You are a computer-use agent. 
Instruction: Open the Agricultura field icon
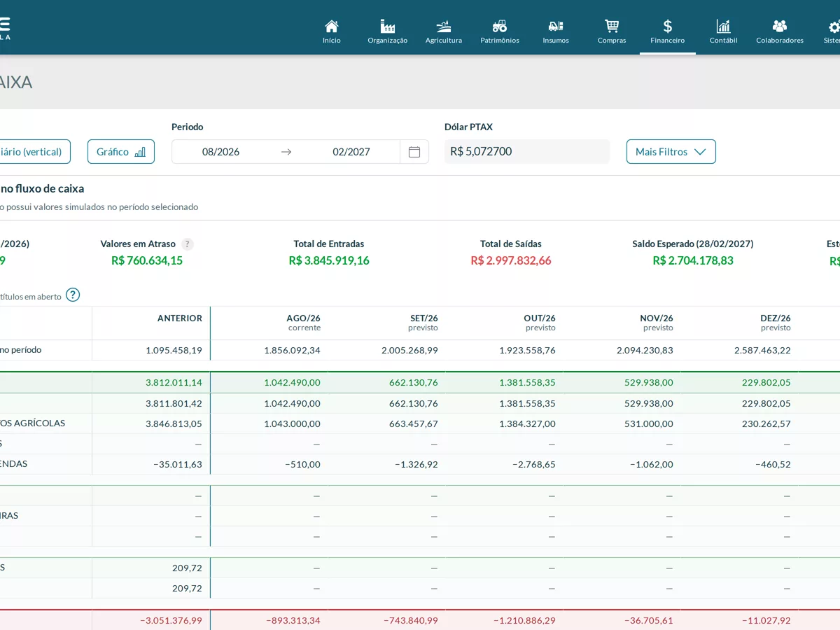click(444, 27)
